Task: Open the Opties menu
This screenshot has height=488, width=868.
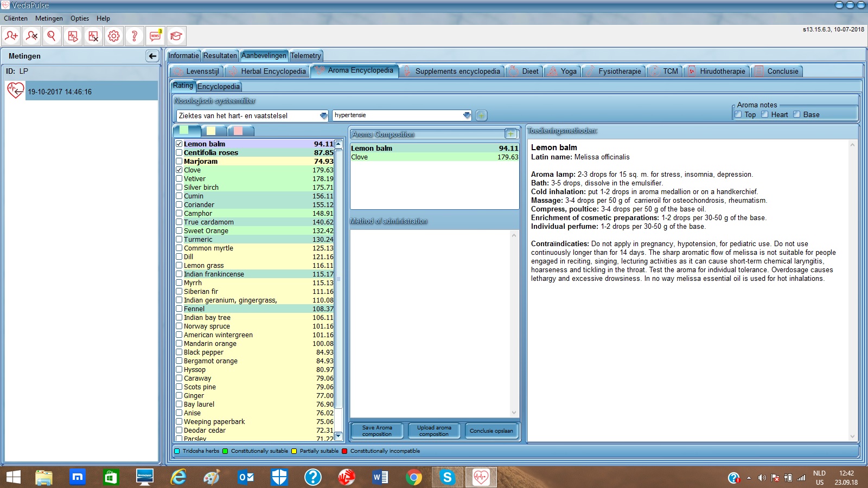Action: tap(79, 18)
